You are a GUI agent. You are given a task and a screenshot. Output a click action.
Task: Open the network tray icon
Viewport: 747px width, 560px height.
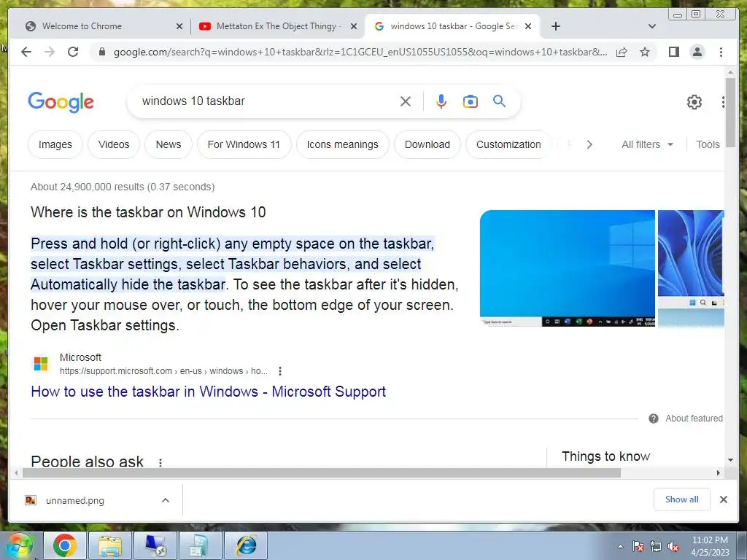pos(656,547)
